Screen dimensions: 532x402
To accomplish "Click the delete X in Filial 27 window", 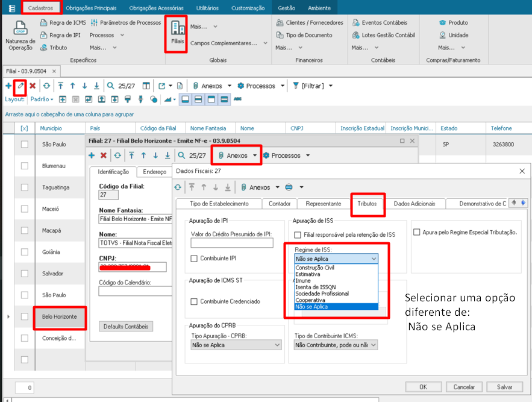I will pyautogui.click(x=104, y=155).
